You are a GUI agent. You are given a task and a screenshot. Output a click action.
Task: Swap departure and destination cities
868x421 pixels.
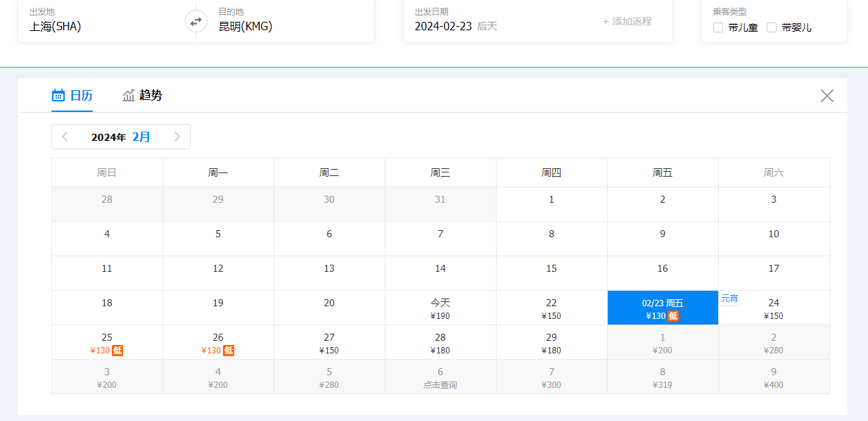pos(196,21)
